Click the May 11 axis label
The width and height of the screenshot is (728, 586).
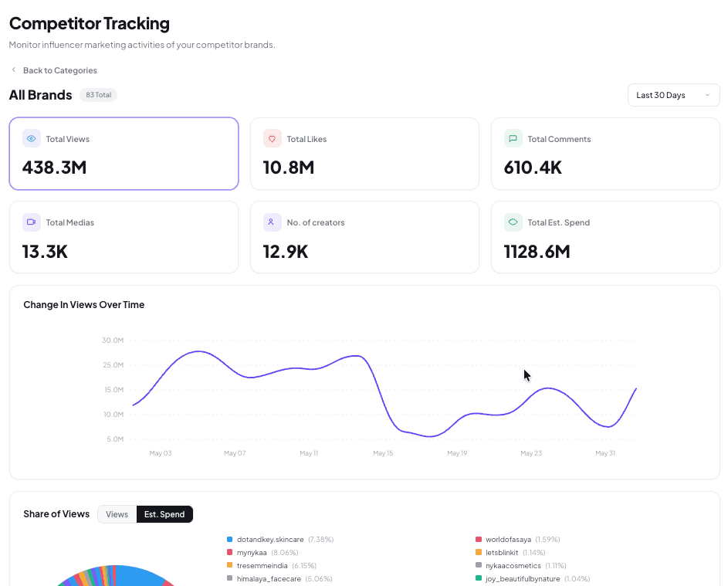click(x=309, y=453)
